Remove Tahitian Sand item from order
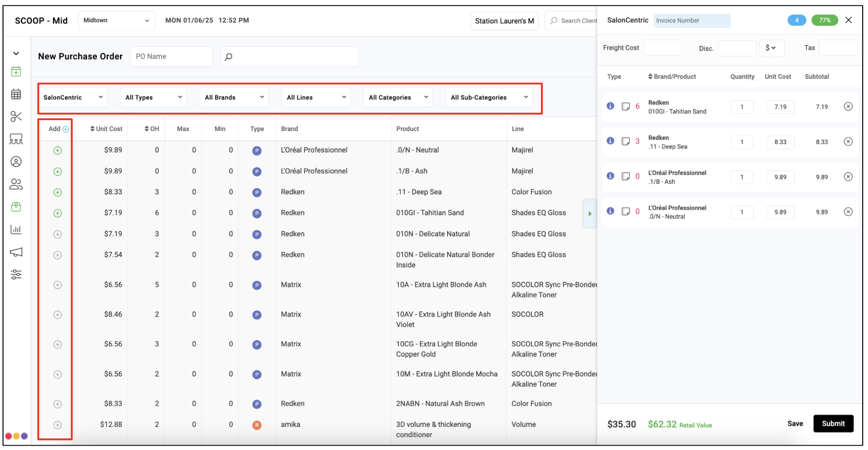This screenshot has width=868, height=450. (x=849, y=107)
